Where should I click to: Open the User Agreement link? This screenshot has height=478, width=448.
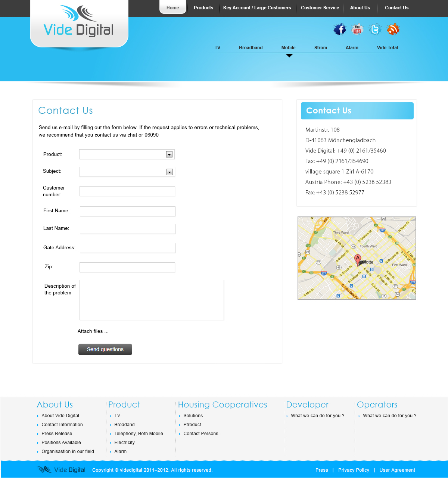pyautogui.click(x=397, y=470)
